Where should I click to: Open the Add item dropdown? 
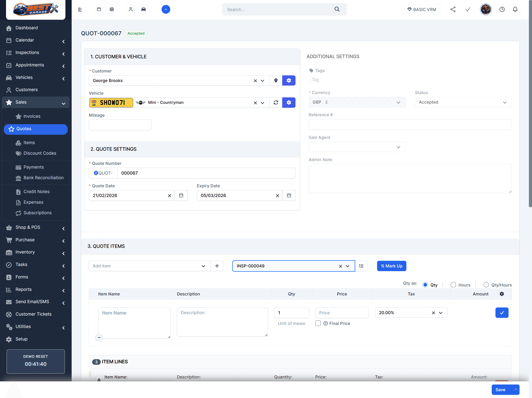(149, 266)
